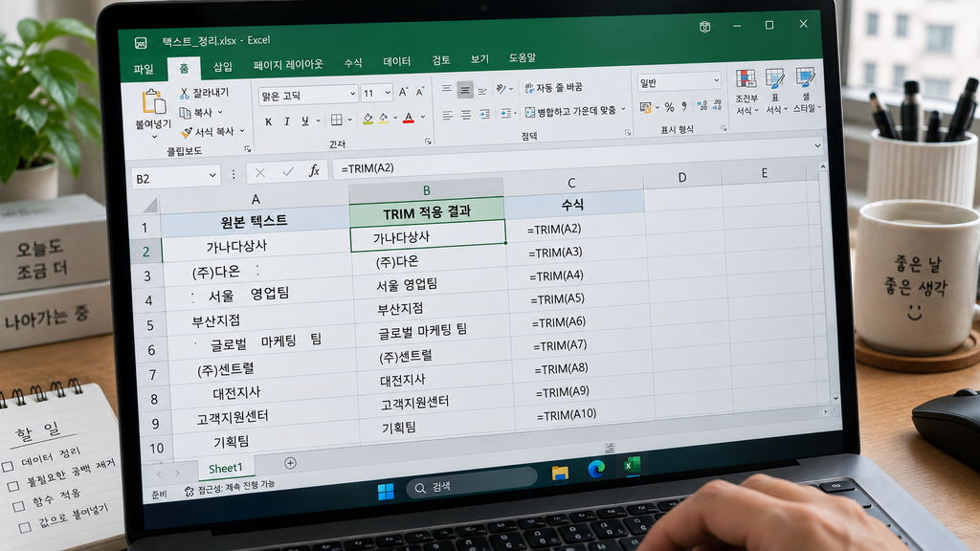The width and height of the screenshot is (980, 551).
Task: Cancel formula entry with X icon
Action: 260,173
